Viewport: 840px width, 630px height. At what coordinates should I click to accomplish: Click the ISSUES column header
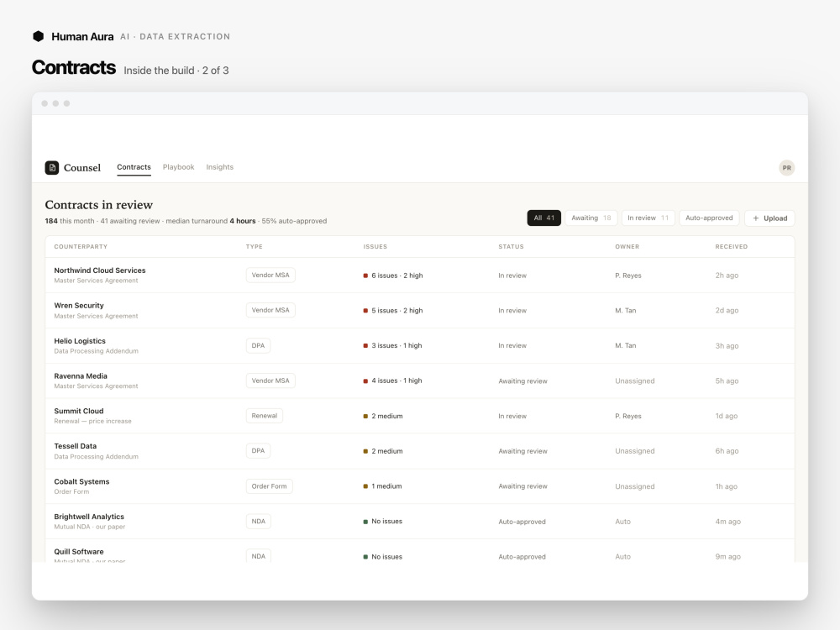(x=375, y=246)
